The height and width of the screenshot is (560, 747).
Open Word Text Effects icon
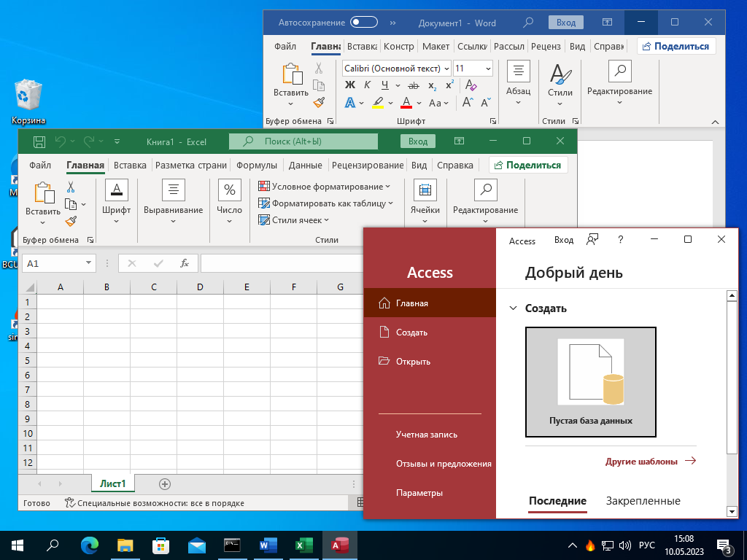(350, 102)
